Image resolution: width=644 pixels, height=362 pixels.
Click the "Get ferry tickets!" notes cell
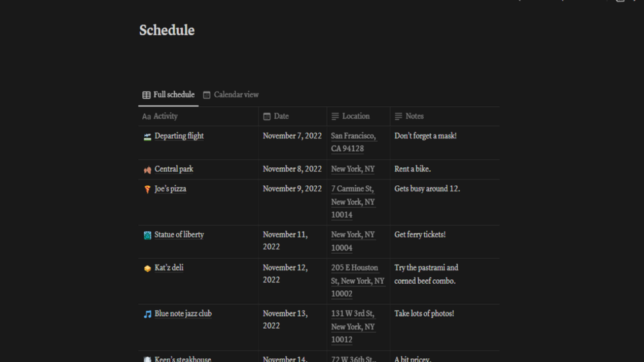pyautogui.click(x=420, y=235)
